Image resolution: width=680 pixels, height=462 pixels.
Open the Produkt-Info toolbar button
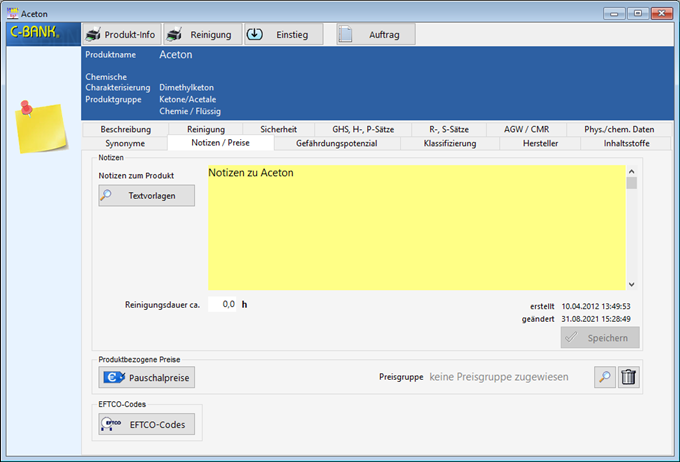(x=119, y=34)
